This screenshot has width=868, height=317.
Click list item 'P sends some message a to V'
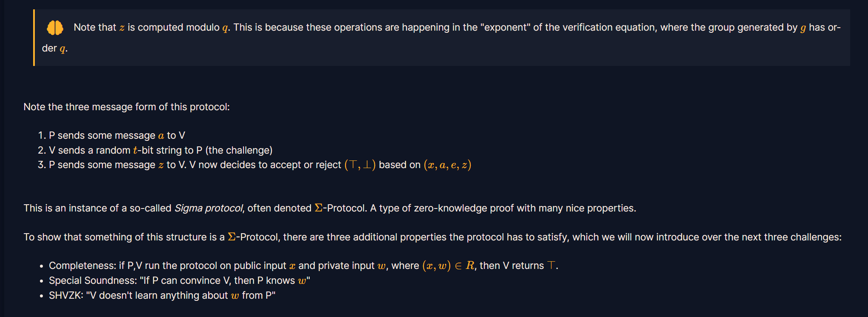pos(117,135)
